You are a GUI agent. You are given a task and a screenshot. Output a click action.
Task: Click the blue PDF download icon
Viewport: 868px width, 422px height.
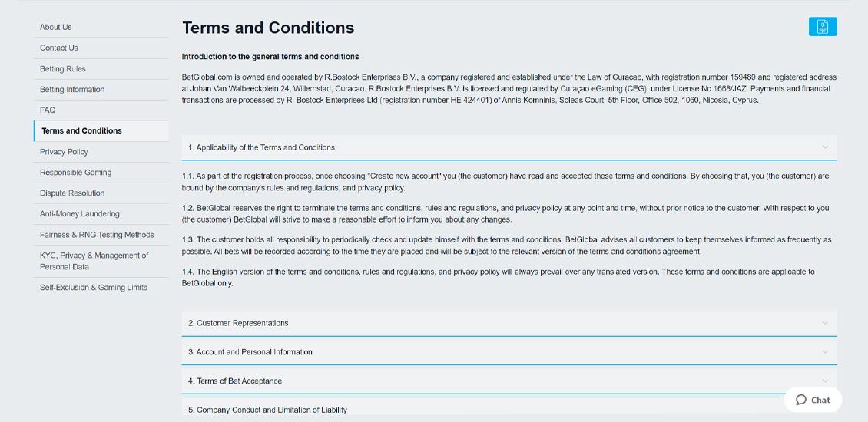pyautogui.click(x=823, y=27)
